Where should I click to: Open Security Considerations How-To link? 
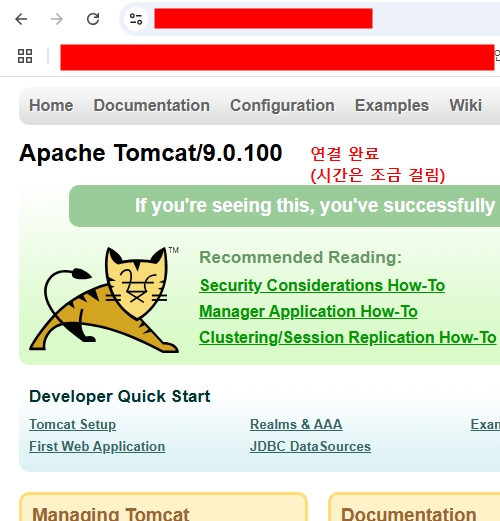(x=322, y=286)
